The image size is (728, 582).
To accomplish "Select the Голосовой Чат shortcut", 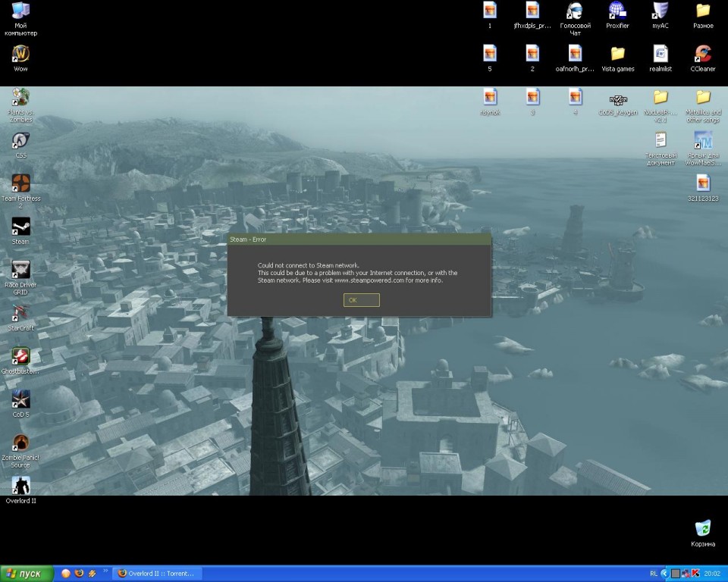I will (x=576, y=19).
